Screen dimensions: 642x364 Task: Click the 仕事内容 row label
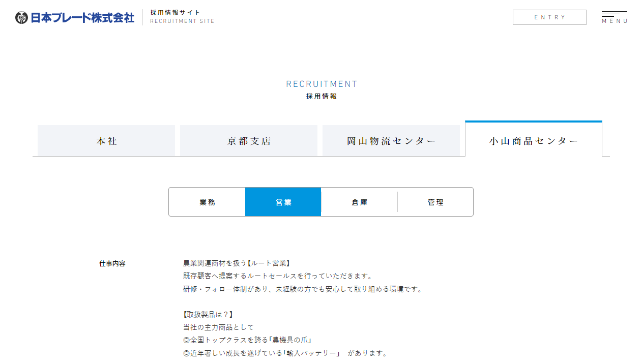pos(112,264)
